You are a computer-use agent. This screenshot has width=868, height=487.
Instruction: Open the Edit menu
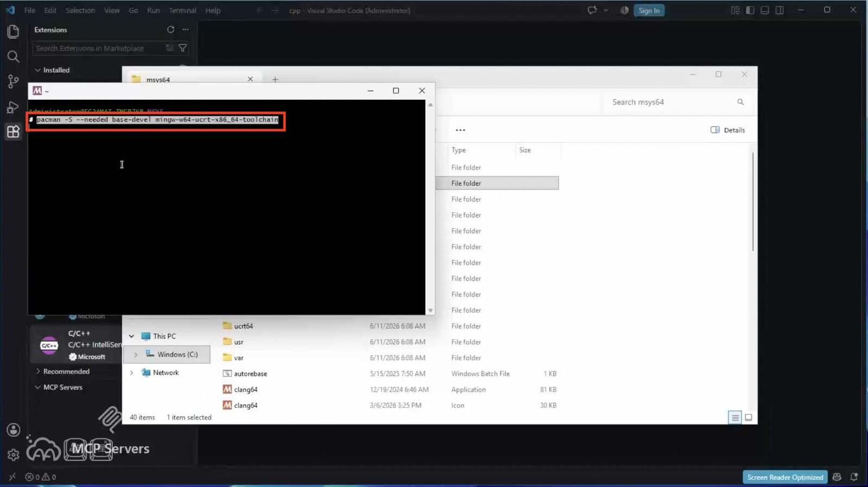coord(50,10)
